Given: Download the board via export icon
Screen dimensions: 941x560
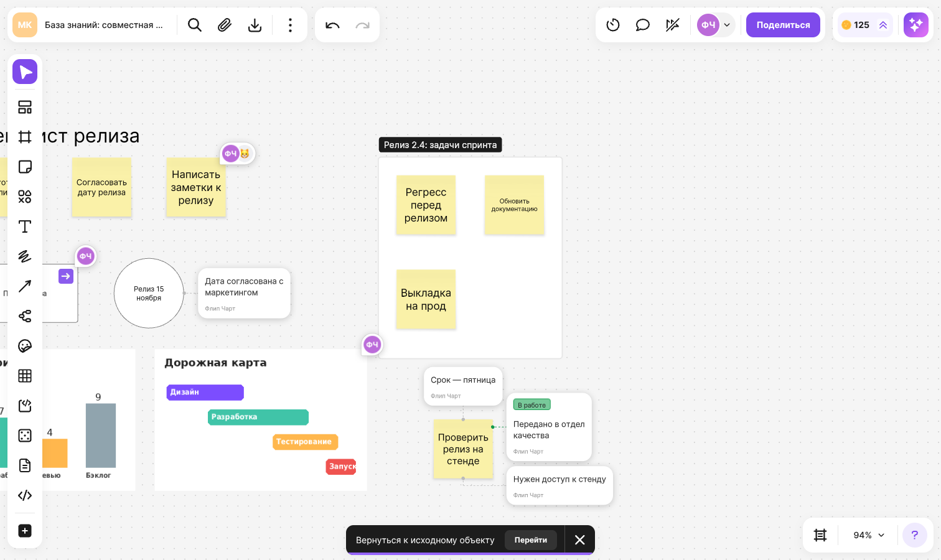Looking at the screenshot, I should tap(255, 25).
